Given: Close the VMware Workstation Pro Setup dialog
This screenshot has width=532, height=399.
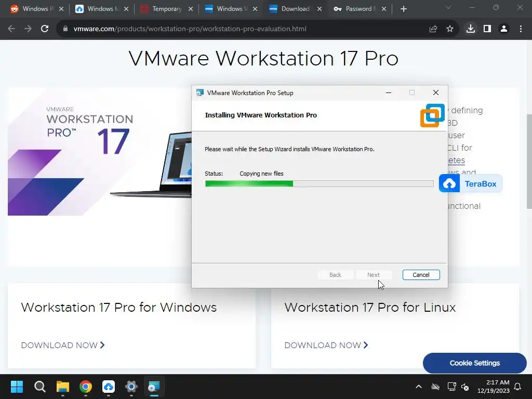Looking at the screenshot, I should pyautogui.click(x=436, y=92).
